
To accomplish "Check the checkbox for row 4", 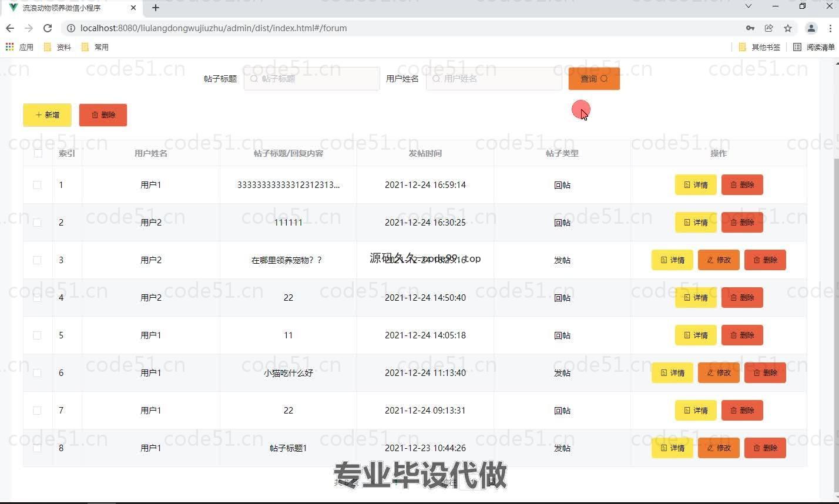I will coord(37,298).
